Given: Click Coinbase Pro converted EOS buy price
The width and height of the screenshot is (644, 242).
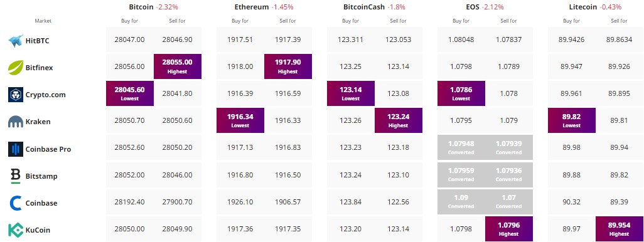Looking at the screenshot, I should click(x=461, y=148).
